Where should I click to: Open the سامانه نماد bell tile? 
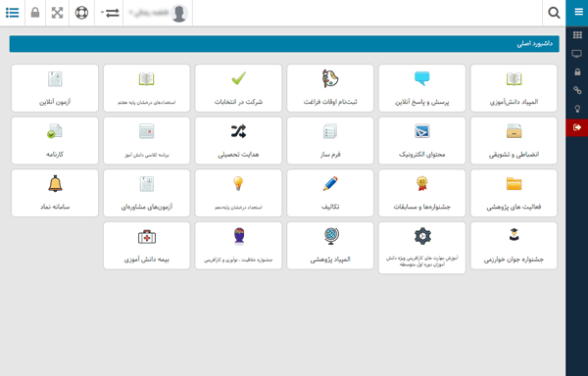click(55, 193)
